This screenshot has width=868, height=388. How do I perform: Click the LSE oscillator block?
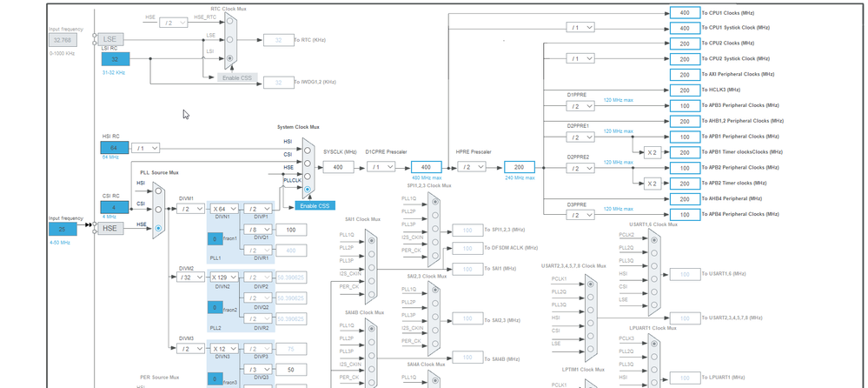pos(110,39)
